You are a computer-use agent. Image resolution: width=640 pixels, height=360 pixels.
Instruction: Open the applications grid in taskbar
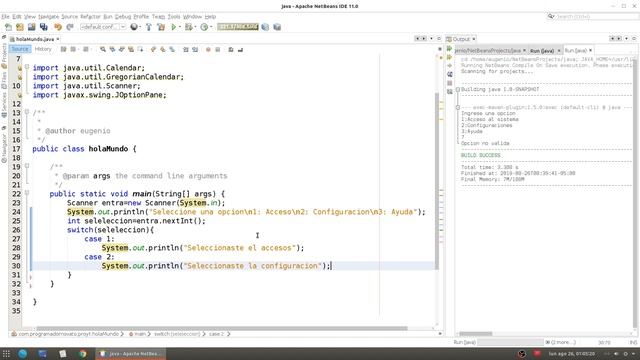click(6, 353)
